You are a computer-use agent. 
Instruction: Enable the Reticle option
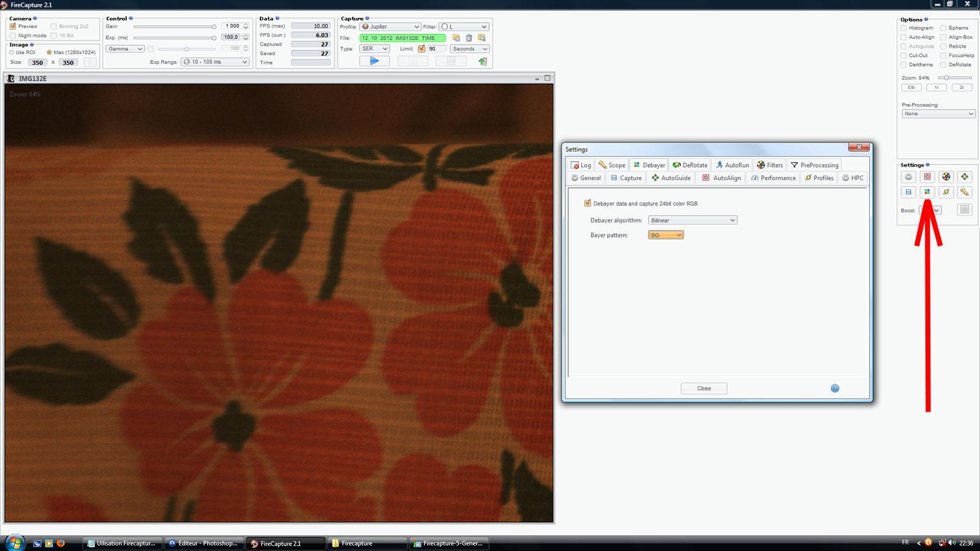943,47
